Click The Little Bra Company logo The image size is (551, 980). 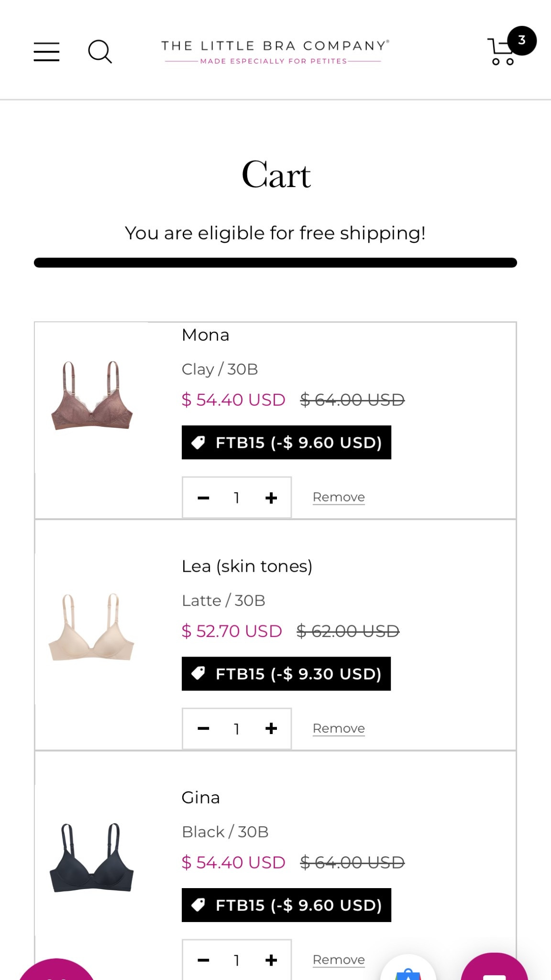tap(275, 52)
